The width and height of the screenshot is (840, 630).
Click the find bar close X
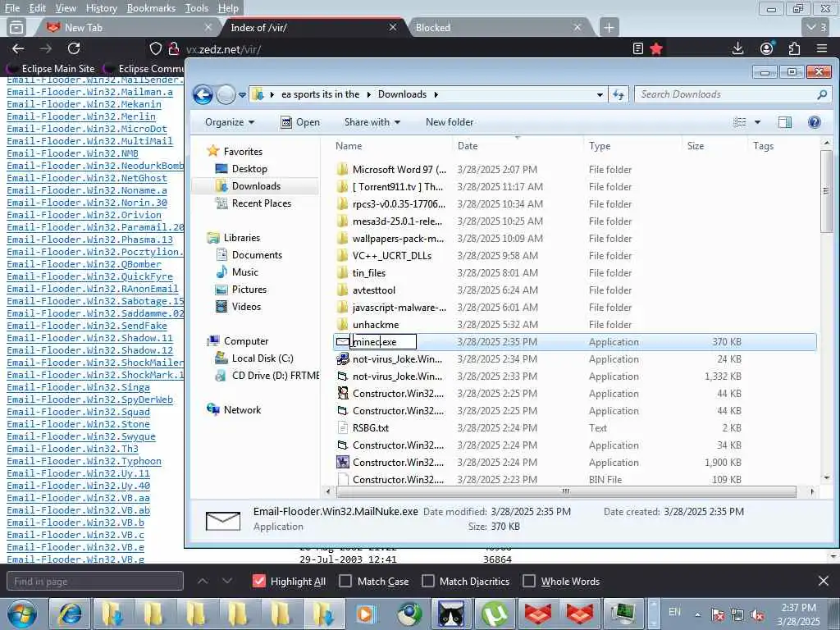824,581
